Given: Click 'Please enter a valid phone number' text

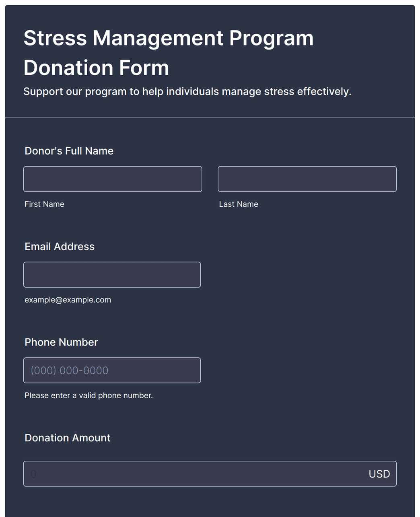Looking at the screenshot, I should point(89,395).
